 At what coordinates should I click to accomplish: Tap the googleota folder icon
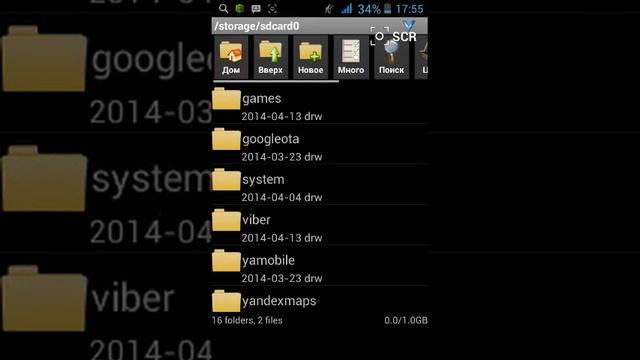coord(226,139)
